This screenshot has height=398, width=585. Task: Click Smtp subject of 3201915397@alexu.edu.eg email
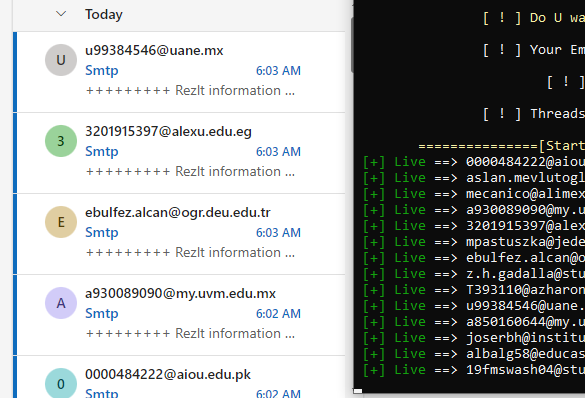(101, 151)
